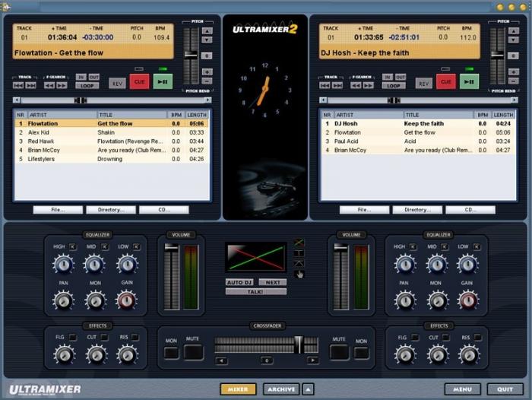
Task: Move crossfader left with arrow button
Action: point(222,360)
